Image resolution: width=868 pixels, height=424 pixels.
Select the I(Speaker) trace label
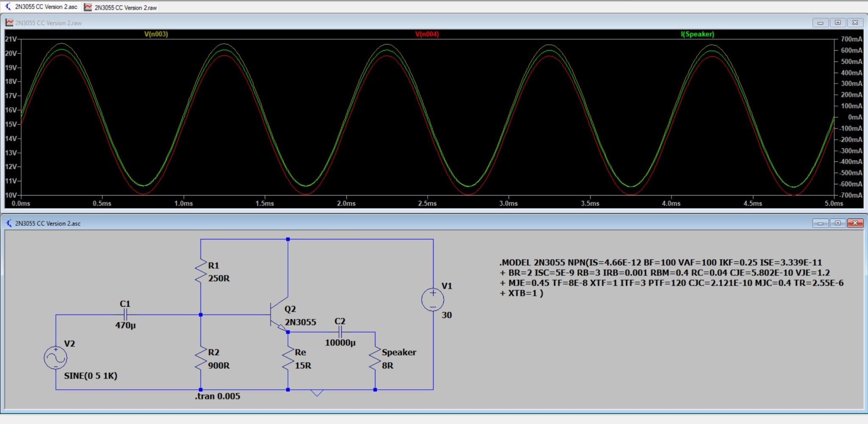coord(697,34)
